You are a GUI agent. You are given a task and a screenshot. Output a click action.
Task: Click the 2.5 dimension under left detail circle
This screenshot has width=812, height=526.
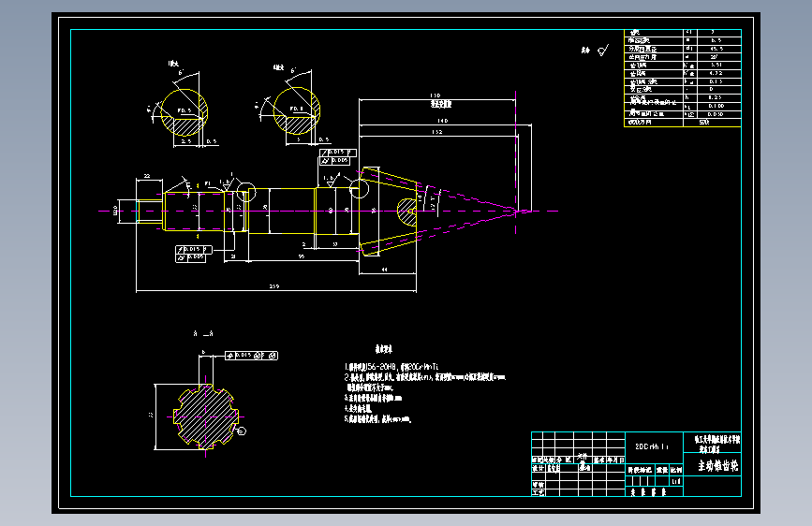pyautogui.click(x=186, y=140)
